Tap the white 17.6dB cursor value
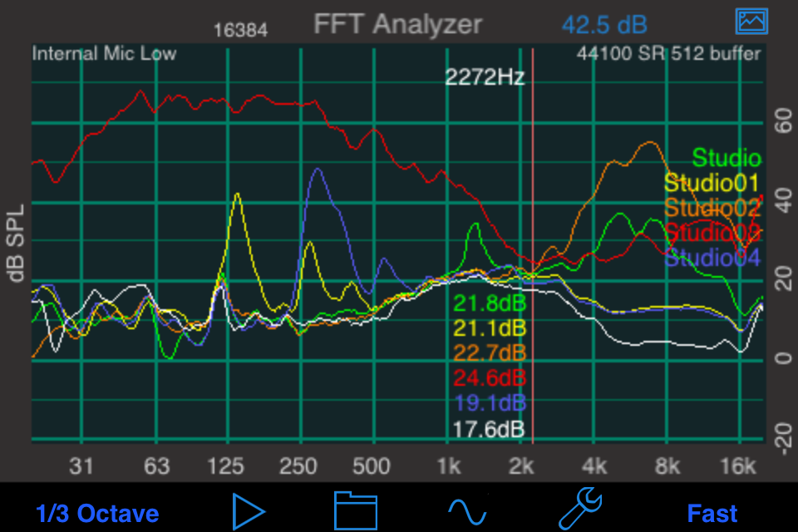This screenshot has height=532, width=798. coord(488,430)
